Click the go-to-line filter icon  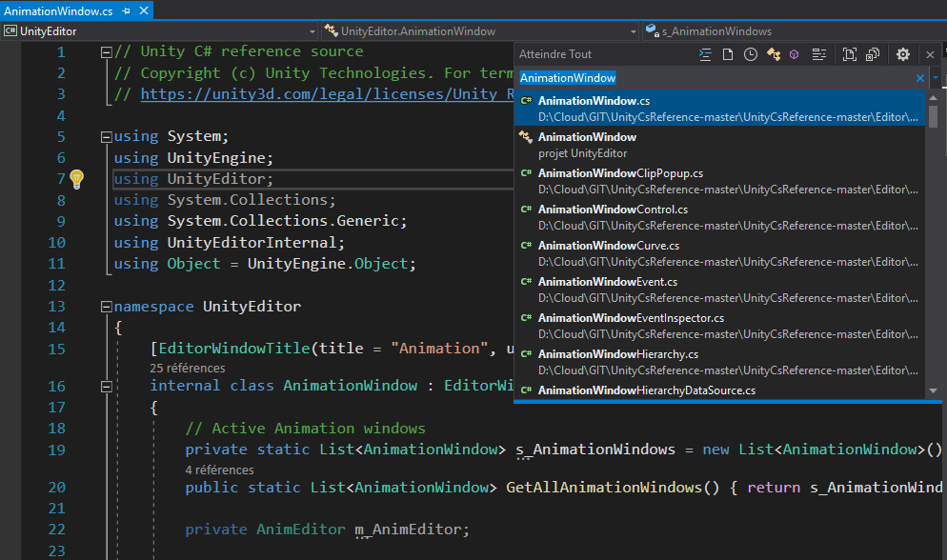(705, 54)
